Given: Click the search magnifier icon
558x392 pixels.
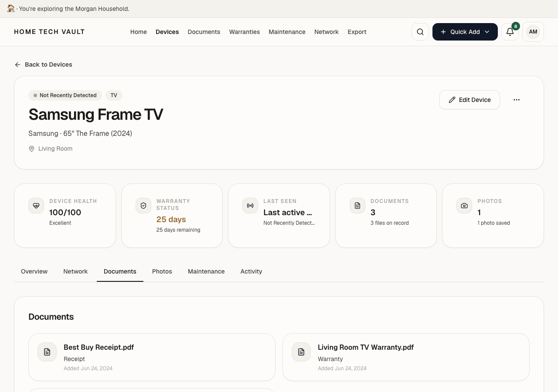Looking at the screenshot, I should (x=420, y=32).
